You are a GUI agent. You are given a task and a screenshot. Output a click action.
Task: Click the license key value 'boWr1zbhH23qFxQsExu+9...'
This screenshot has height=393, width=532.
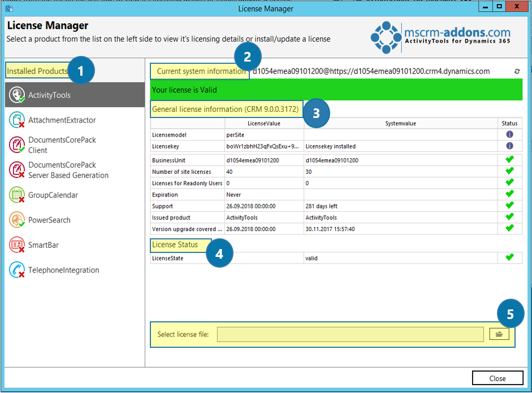262,146
